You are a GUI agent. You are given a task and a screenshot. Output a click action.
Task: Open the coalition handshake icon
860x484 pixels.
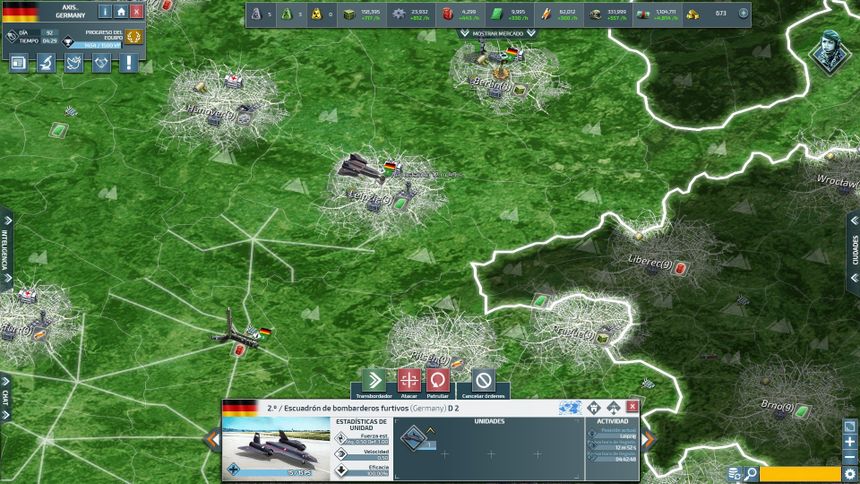tap(101, 63)
